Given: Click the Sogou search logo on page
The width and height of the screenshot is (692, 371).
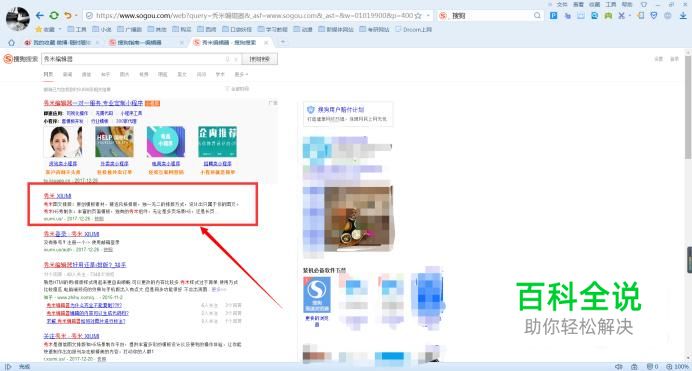Looking at the screenshot, I should click(21, 59).
